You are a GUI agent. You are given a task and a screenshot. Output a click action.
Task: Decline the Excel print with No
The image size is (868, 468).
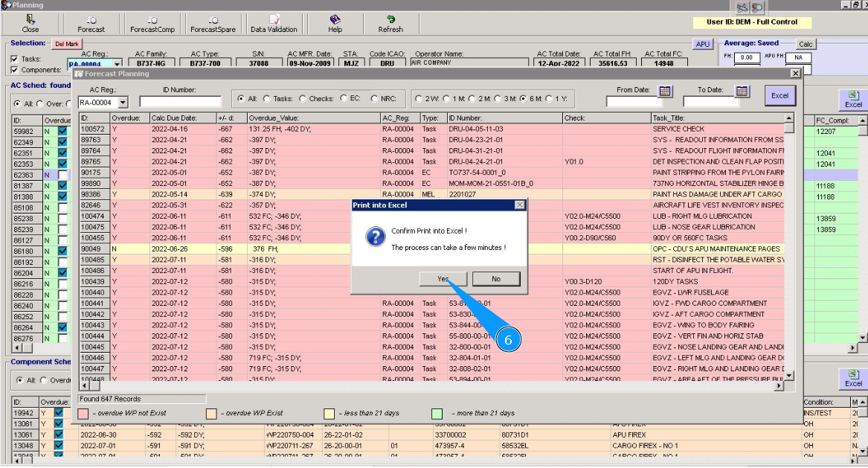click(x=496, y=279)
